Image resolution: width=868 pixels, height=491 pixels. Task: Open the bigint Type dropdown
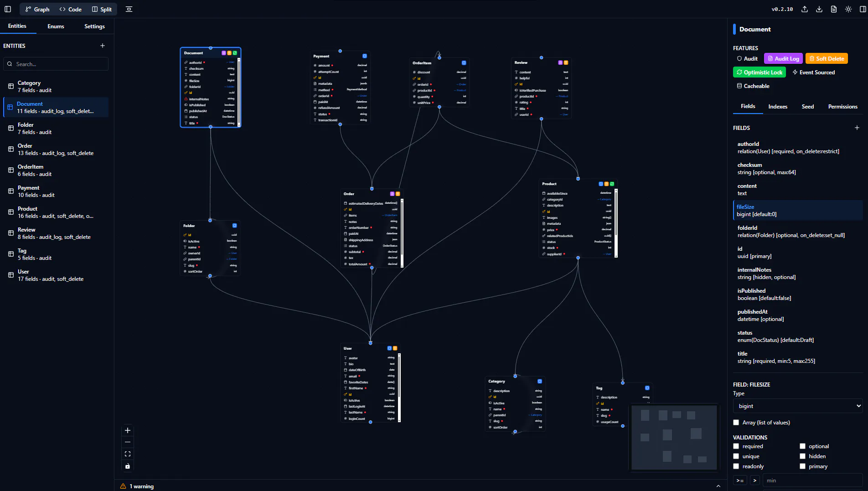click(x=798, y=406)
